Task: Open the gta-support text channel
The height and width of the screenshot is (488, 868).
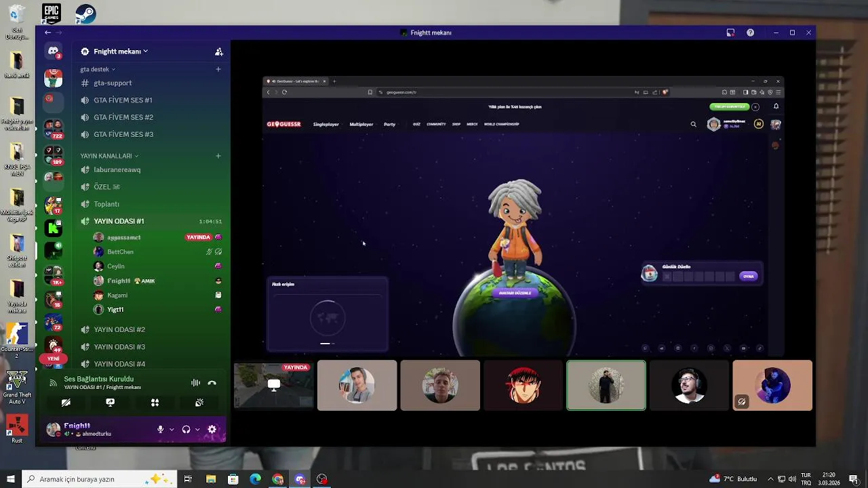Action: tap(151, 83)
